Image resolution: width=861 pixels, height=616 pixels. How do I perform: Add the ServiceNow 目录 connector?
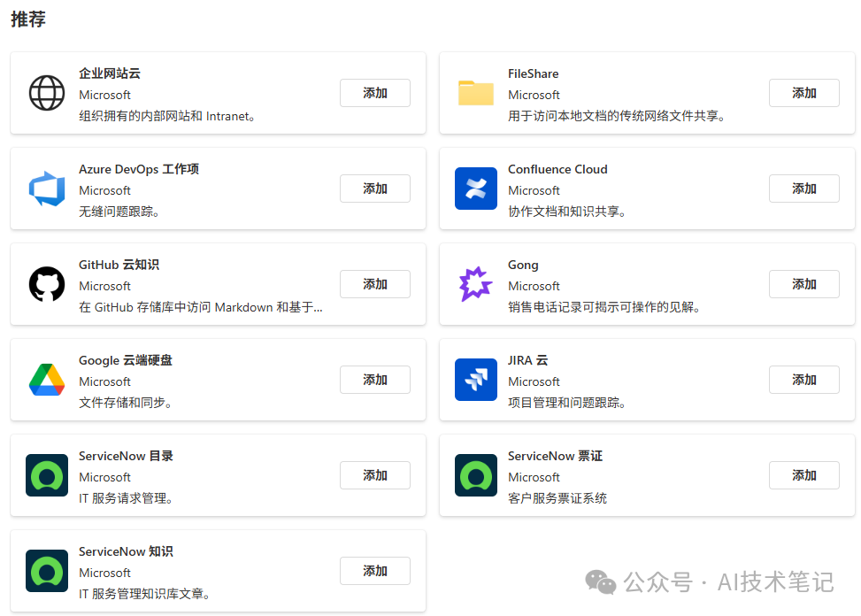(x=375, y=475)
